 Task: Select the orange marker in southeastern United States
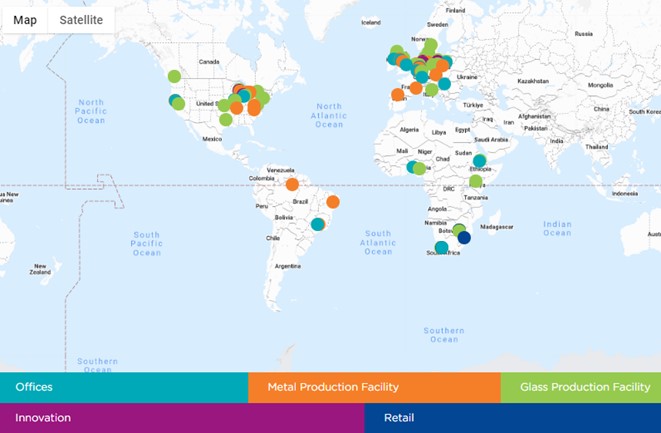pyautogui.click(x=254, y=108)
